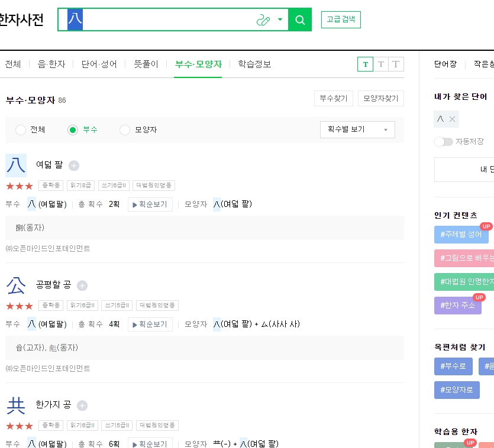The height and width of the screenshot is (448, 494).
Task: Open the input method dropdown arrow
Action: coord(279,20)
